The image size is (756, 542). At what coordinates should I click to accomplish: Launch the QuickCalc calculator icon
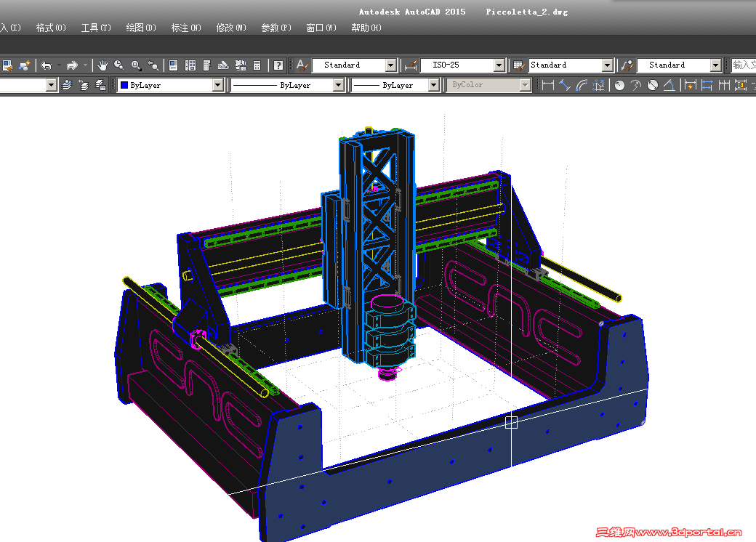pos(257,65)
